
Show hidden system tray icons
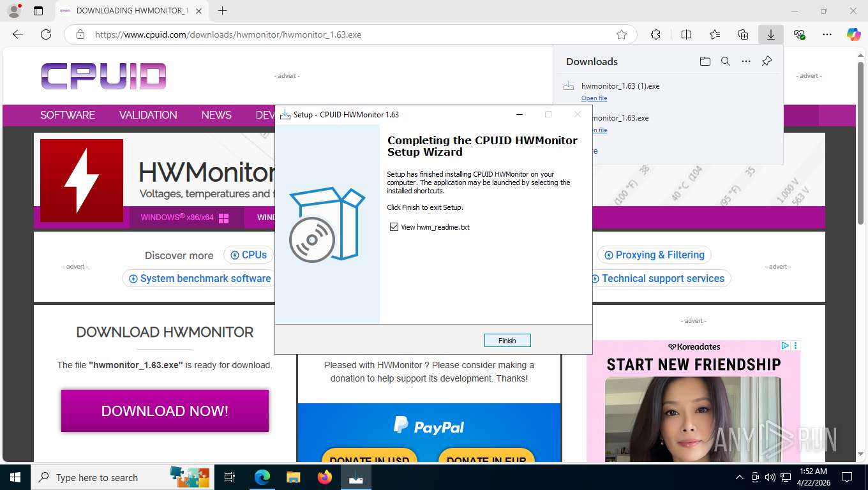coord(740,477)
